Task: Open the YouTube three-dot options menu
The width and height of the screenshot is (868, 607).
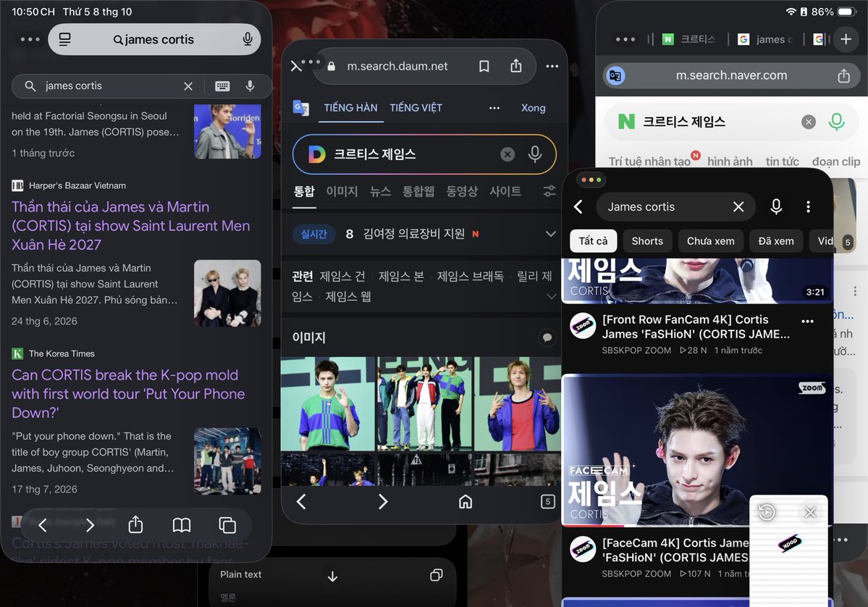Action: (x=808, y=206)
